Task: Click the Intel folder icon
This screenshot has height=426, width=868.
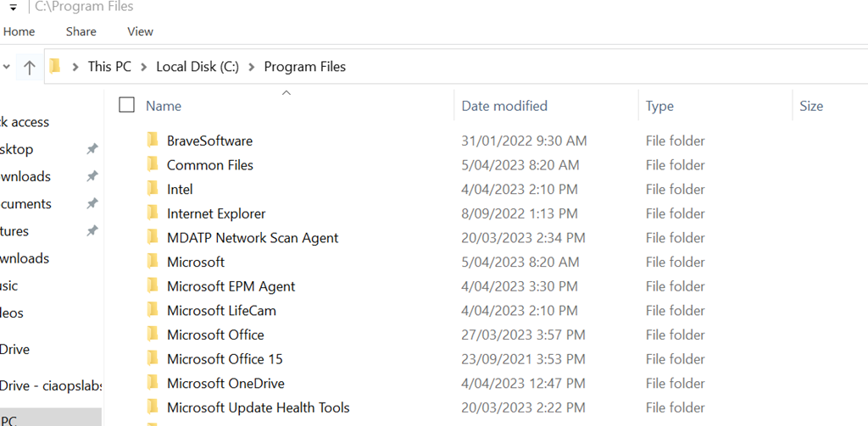Action: point(153,189)
